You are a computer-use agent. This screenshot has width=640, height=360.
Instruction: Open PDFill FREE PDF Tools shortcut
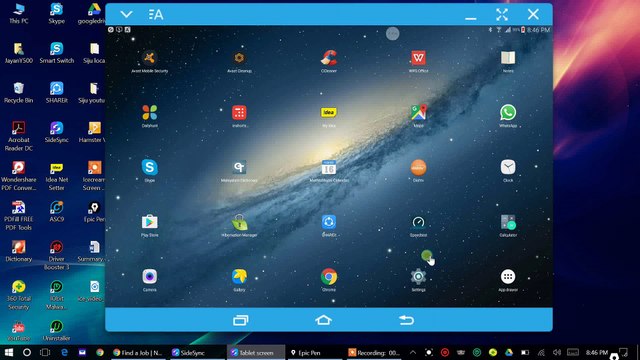tap(18, 216)
